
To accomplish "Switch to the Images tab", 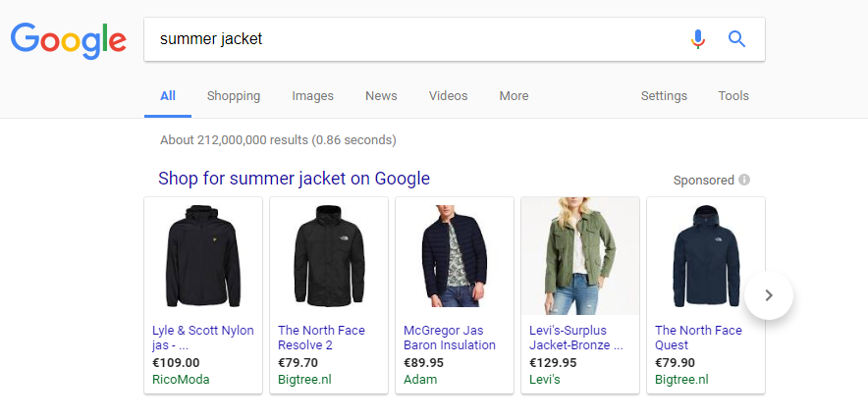I will pyautogui.click(x=313, y=96).
